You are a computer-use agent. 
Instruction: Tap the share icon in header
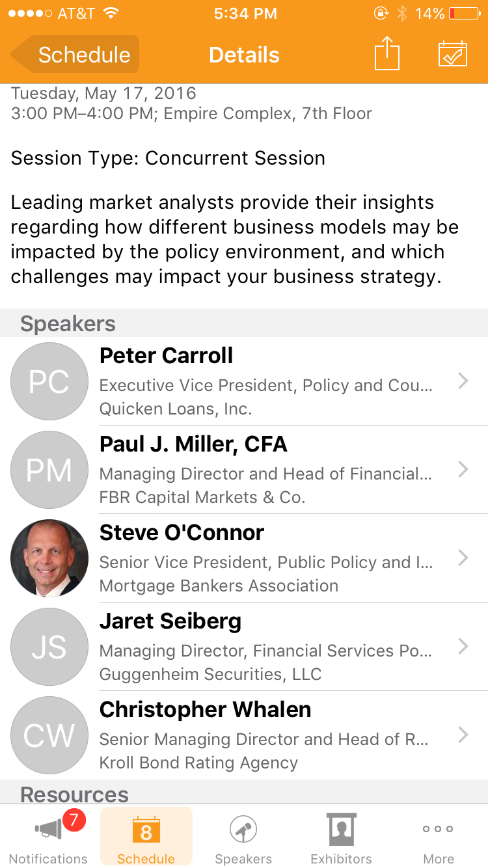[386, 54]
